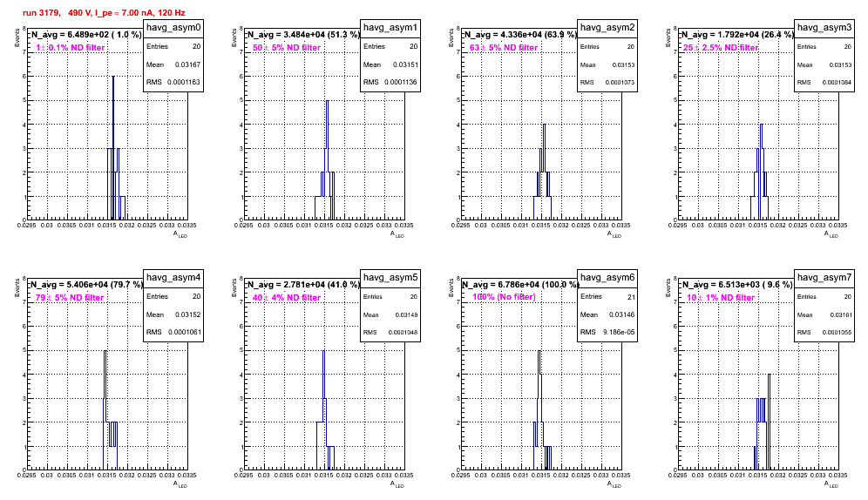
Task: Click RMS 0.0001061 in havg_asym4 stats
Action: click(173, 332)
